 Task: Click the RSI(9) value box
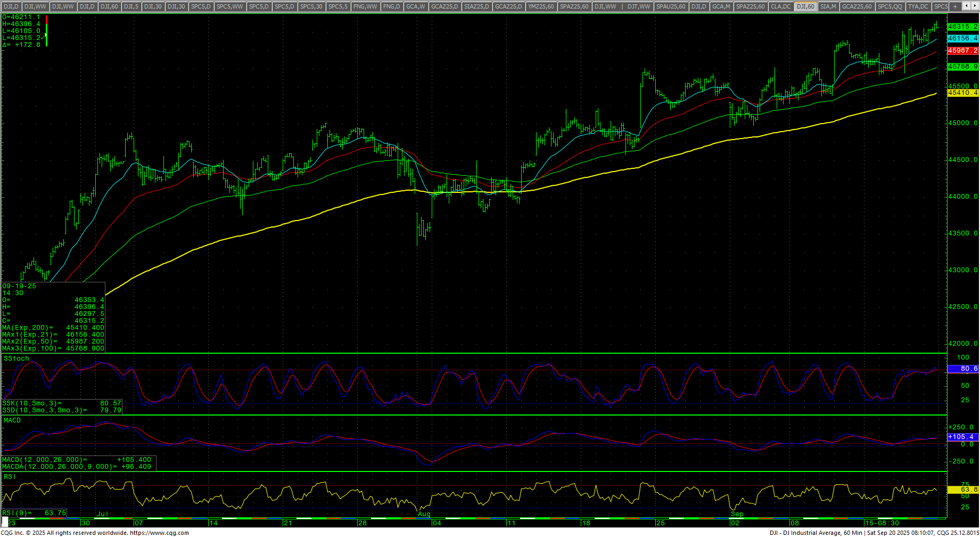[34, 513]
